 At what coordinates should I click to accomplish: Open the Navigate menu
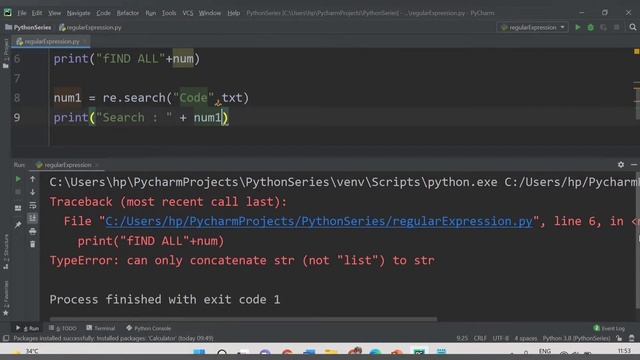tap(78, 13)
